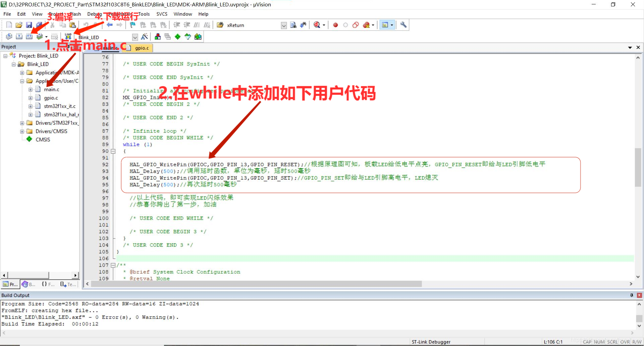Navigate backwards with blue left arrow
This screenshot has height=346, width=644.
[109, 25]
